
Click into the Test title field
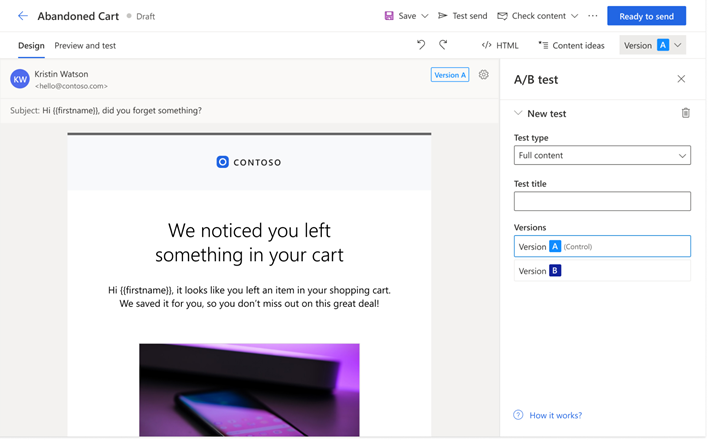click(x=602, y=201)
